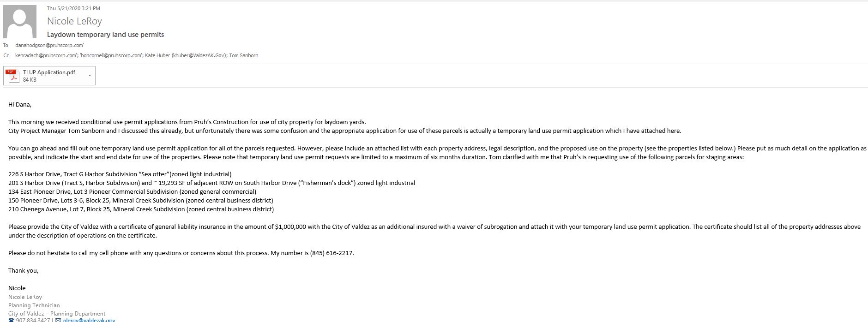
Task: Click the email subject line Laydown temporary land use permits
Action: click(105, 35)
